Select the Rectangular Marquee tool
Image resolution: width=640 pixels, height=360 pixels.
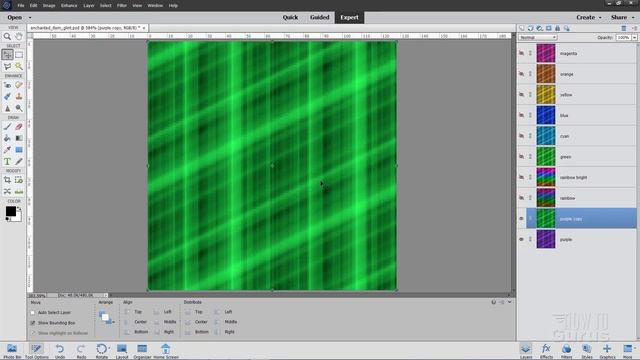point(19,55)
